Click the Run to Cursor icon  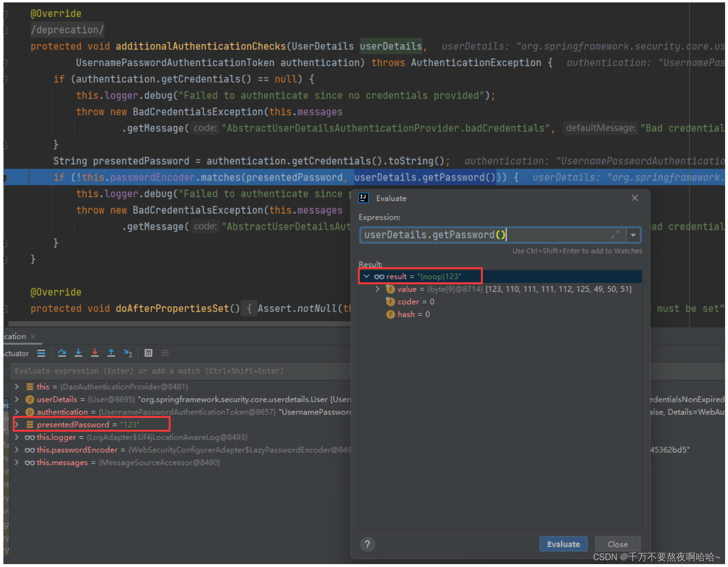click(128, 353)
